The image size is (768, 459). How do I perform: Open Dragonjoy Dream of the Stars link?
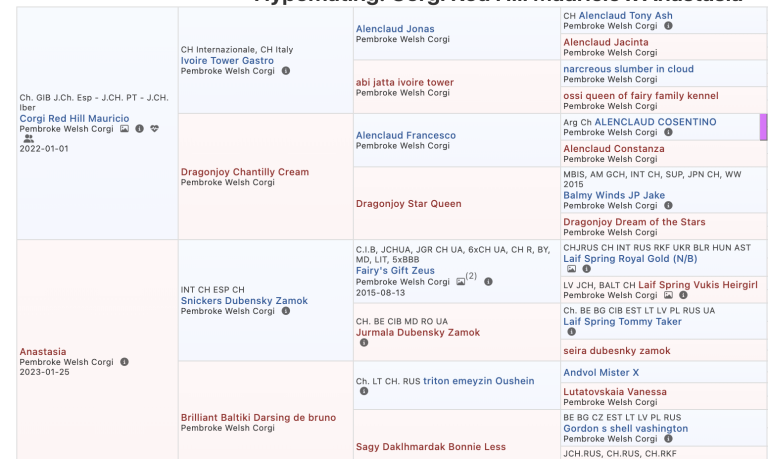coord(634,222)
